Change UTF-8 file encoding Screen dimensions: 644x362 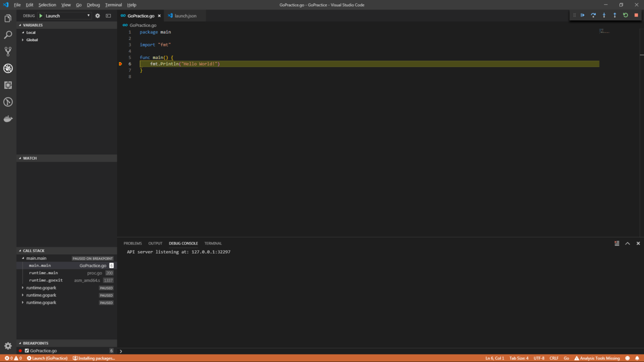click(x=539, y=358)
